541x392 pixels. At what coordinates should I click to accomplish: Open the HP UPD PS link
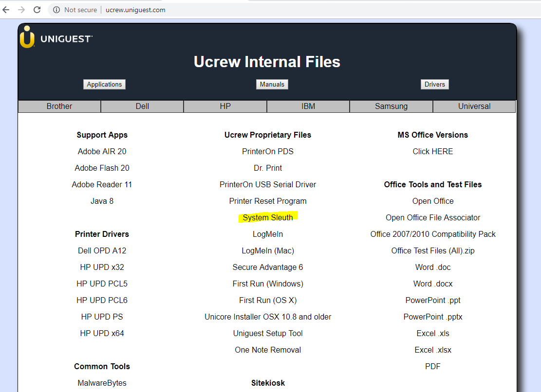(x=102, y=317)
